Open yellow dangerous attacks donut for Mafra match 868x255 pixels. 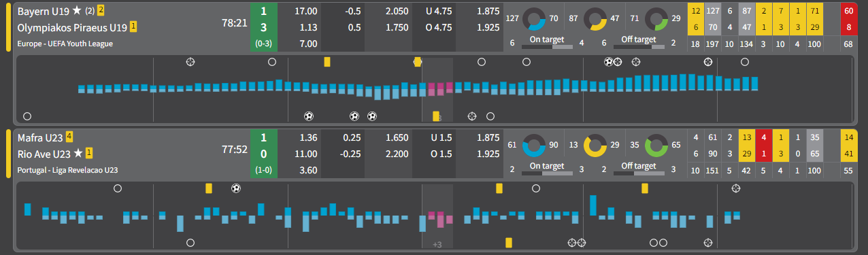pyautogui.click(x=596, y=145)
